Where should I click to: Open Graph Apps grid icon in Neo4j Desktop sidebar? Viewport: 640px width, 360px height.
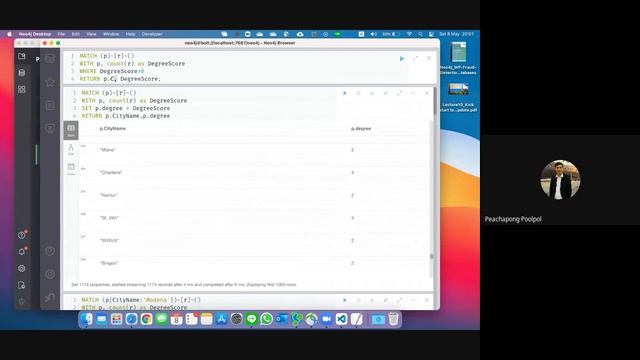[x=22, y=89]
